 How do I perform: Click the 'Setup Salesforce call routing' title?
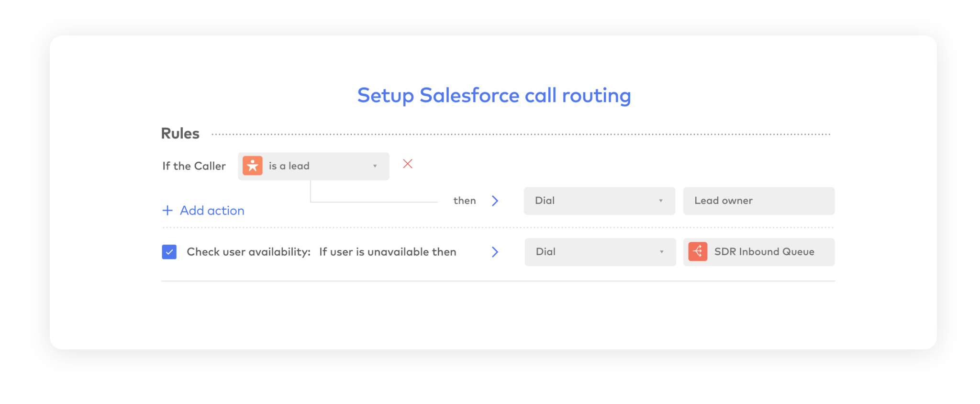(x=494, y=96)
